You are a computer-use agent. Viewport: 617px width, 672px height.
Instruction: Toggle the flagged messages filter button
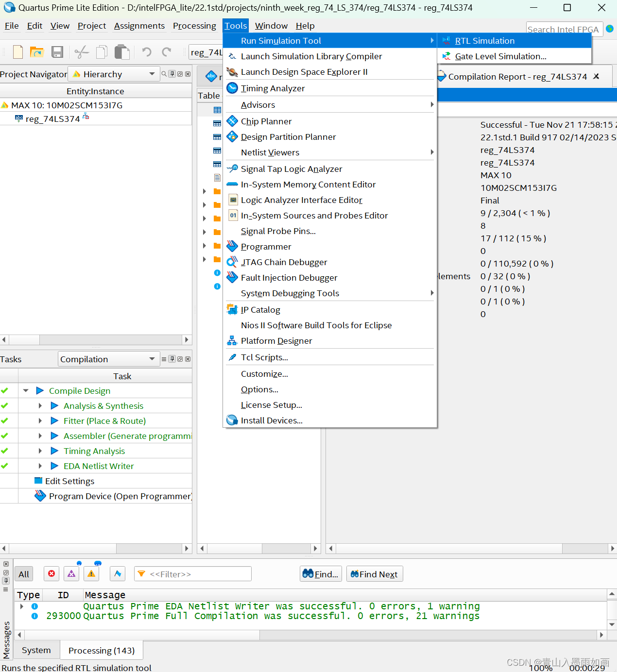118,574
